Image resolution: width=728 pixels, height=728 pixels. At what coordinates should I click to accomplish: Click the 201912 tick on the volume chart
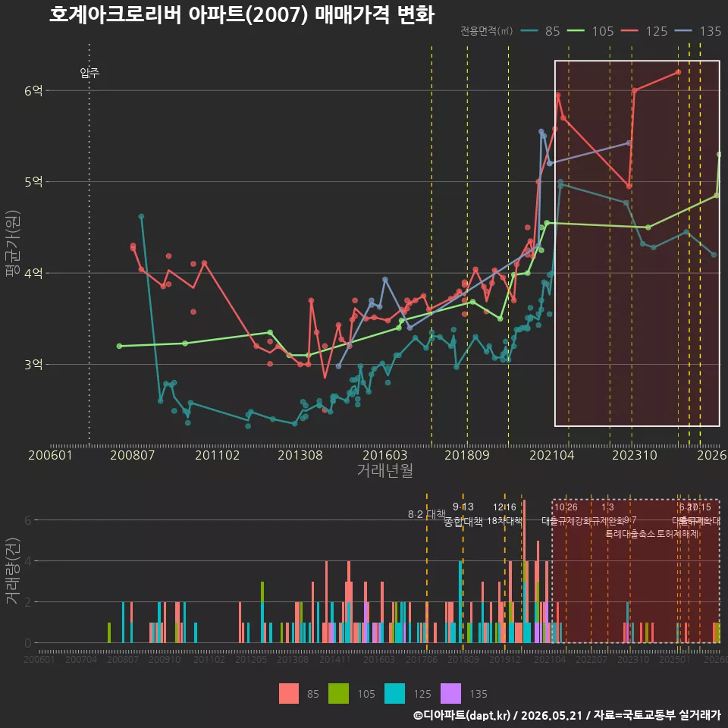505,659
